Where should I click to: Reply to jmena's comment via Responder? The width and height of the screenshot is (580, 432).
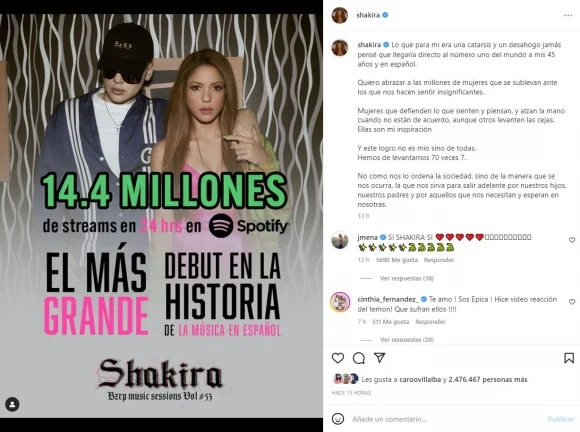point(439,260)
